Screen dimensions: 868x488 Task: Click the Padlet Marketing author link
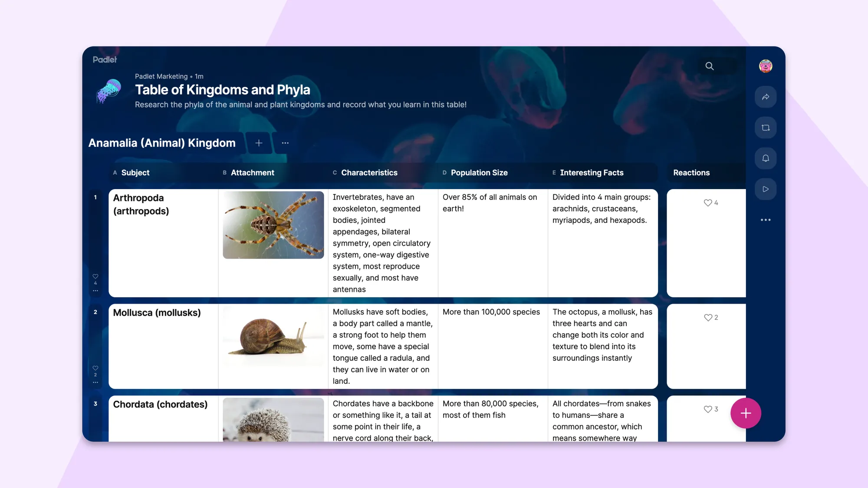point(161,76)
